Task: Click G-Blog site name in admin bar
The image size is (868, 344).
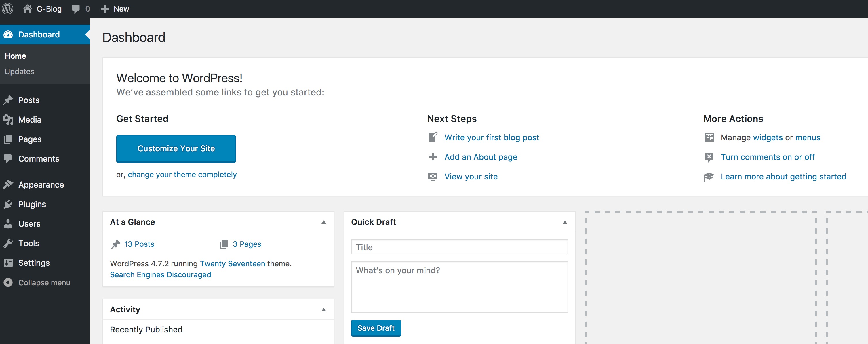Action: click(x=49, y=9)
